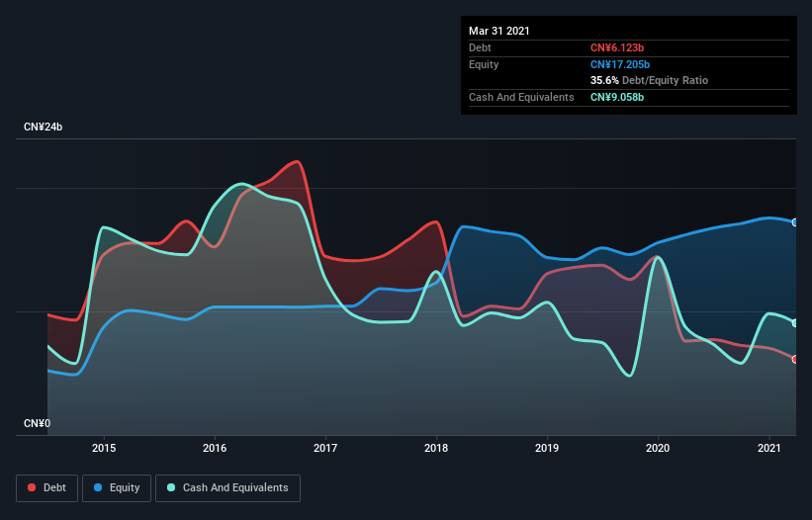Select the 2017 axis label

(325, 448)
